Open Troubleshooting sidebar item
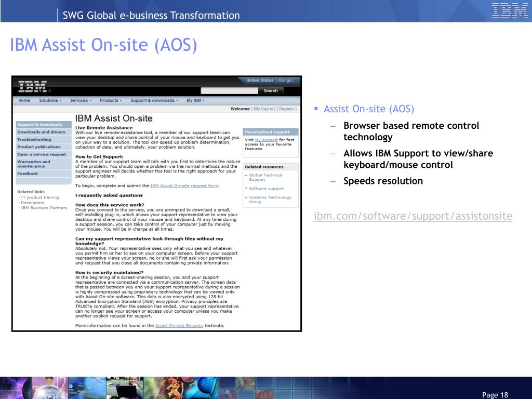This screenshot has height=399, width=532. click(44, 139)
